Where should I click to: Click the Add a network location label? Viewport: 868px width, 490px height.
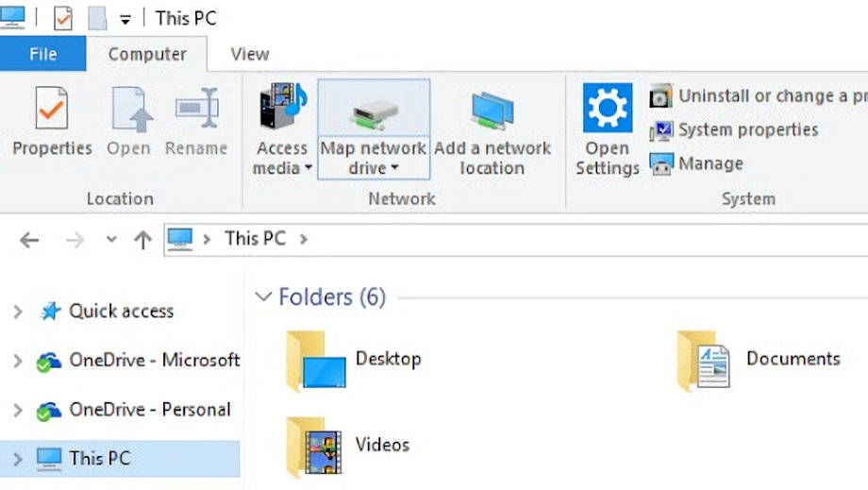pyautogui.click(x=492, y=159)
